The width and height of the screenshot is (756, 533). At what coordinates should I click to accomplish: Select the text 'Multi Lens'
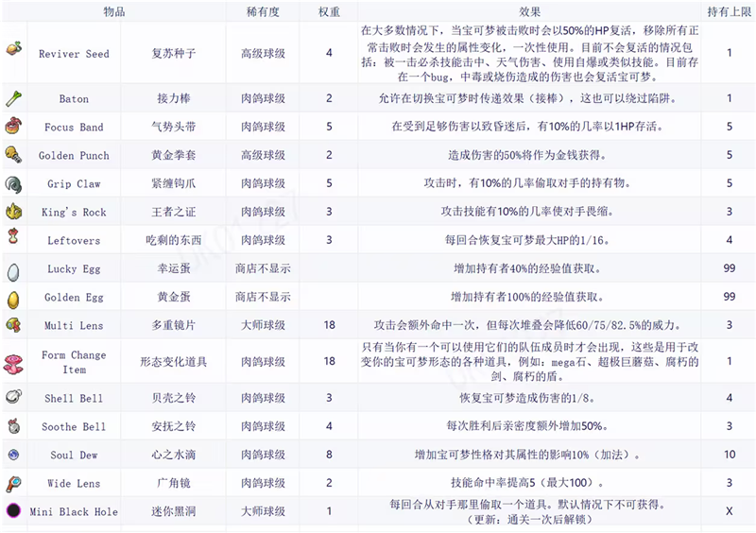pos(74,326)
